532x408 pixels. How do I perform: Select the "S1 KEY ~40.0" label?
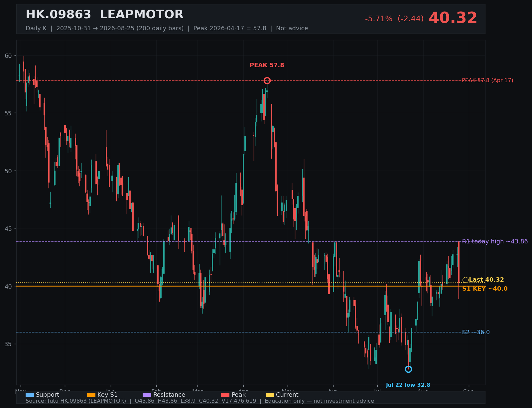485,289
